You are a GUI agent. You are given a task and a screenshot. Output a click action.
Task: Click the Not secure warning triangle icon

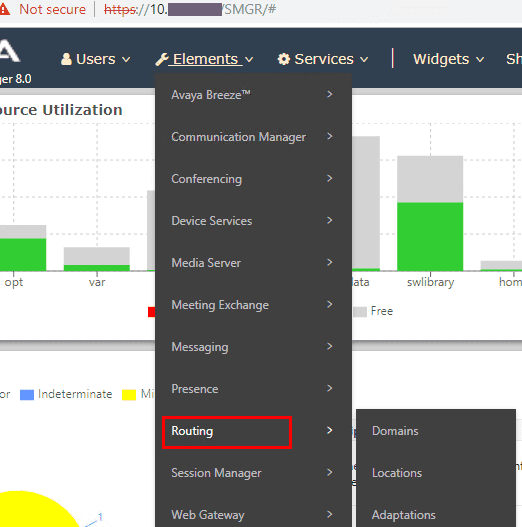coord(4,9)
